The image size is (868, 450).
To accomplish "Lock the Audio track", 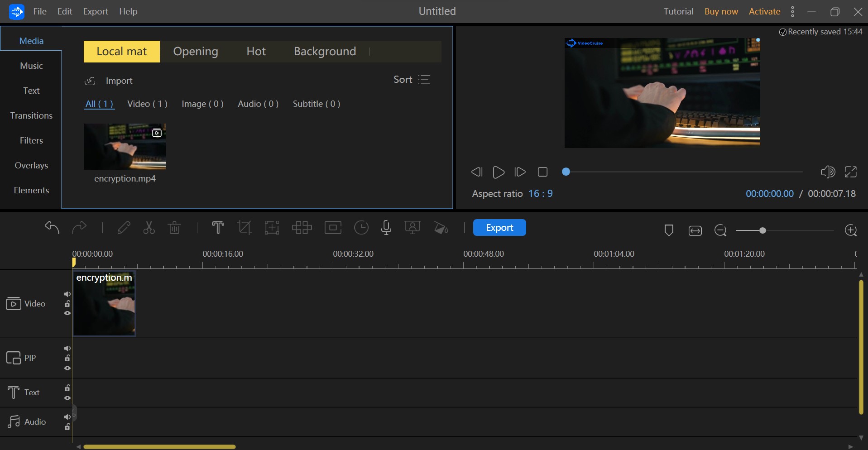I will tap(67, 427).
